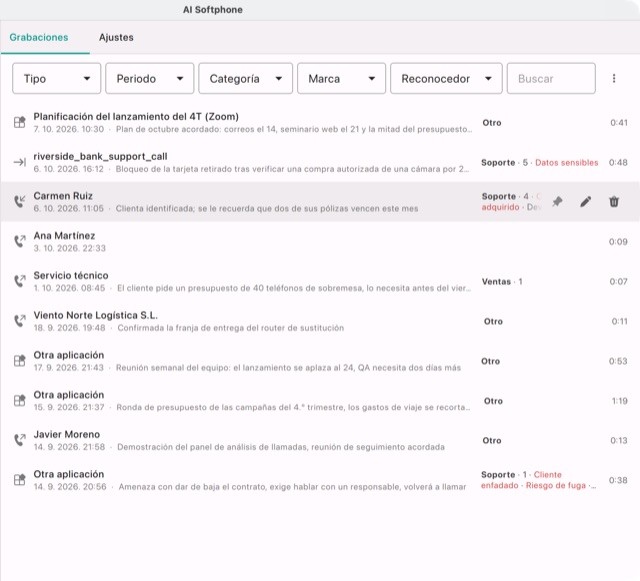This screenshot has width=640, height=581.
Task: Click the outgoing call icon for Javier Moreno
Action: [x=20, y=440]
